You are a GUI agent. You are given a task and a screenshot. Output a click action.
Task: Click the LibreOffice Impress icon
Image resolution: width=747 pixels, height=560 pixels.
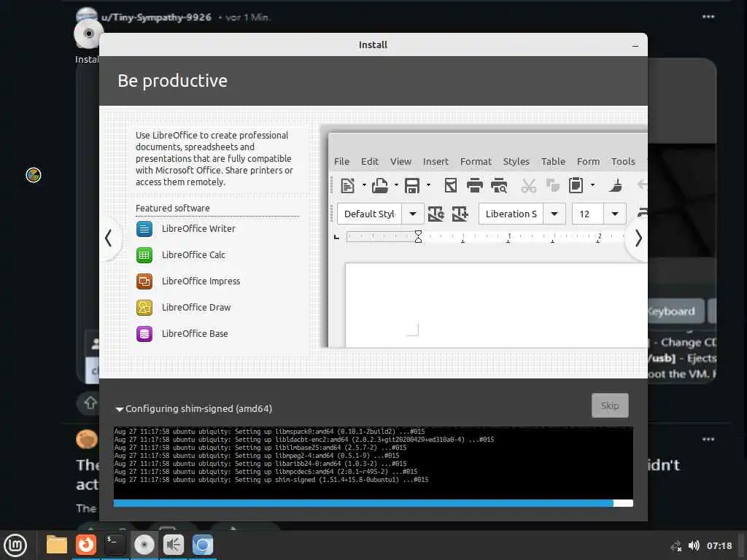point(144,281)
